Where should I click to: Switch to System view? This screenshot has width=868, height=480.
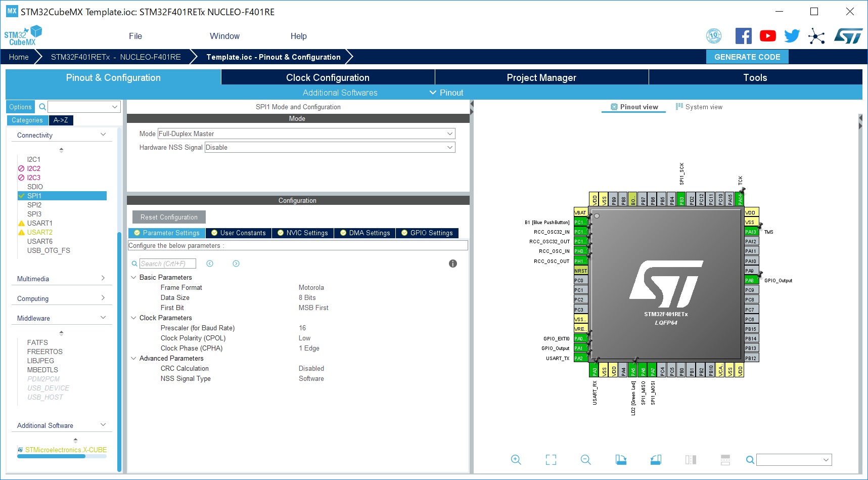699,107
